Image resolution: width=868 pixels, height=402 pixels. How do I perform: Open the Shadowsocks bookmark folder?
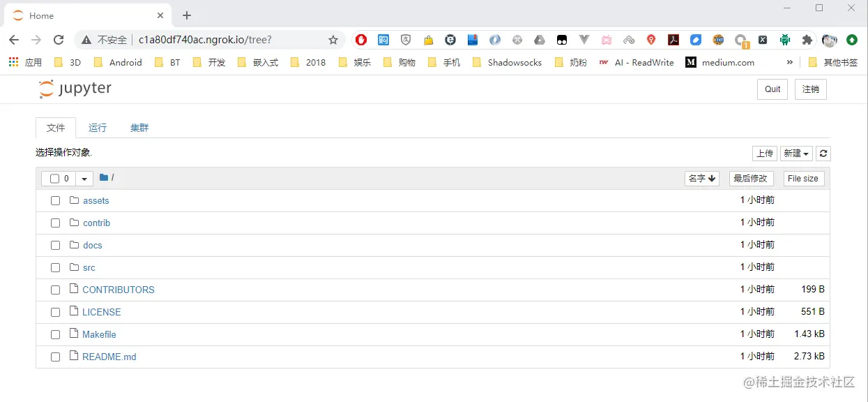(507, 62)
